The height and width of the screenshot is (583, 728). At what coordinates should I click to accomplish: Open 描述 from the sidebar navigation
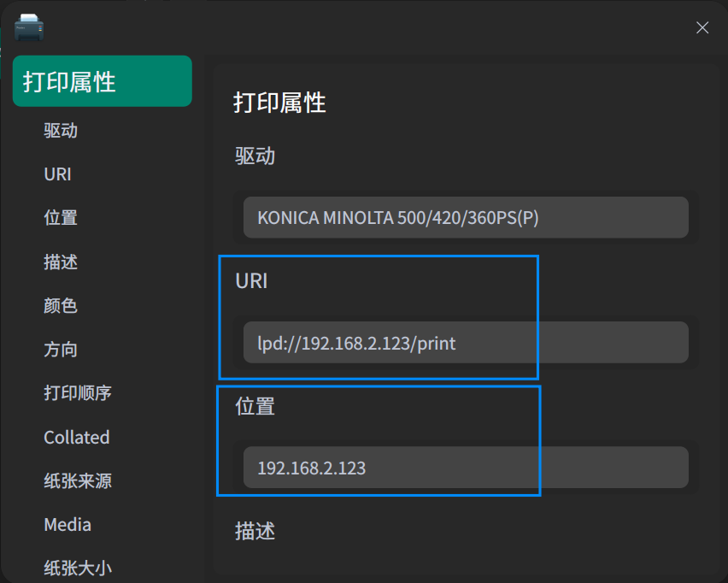coord(61,262)
